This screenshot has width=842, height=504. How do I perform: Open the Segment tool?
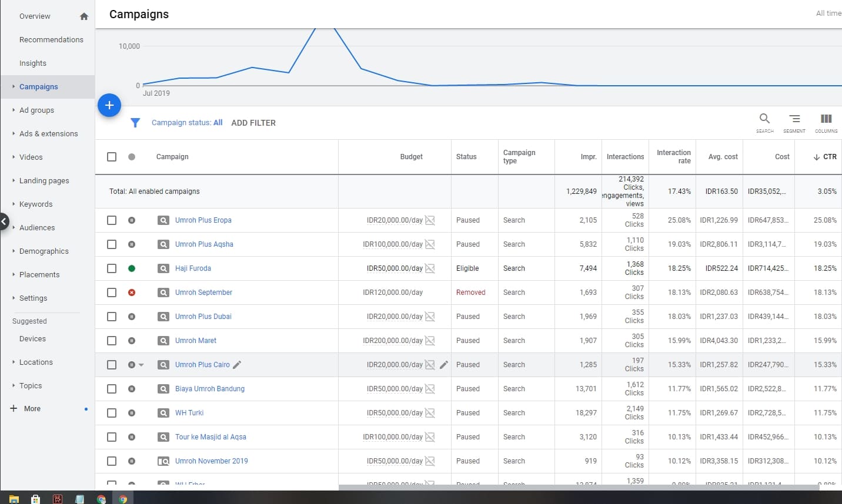794,122
